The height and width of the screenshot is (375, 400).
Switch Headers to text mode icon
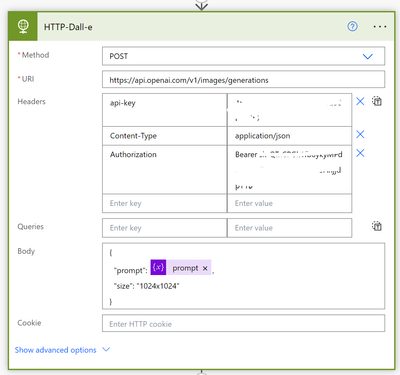click(377, 101)
